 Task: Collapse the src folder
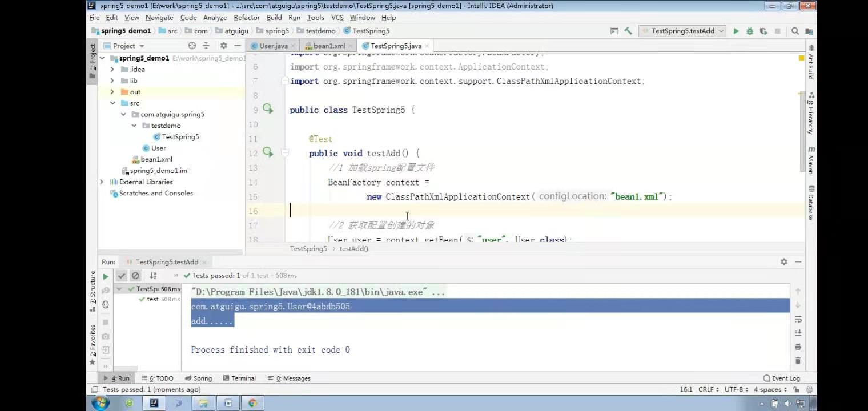112,103
